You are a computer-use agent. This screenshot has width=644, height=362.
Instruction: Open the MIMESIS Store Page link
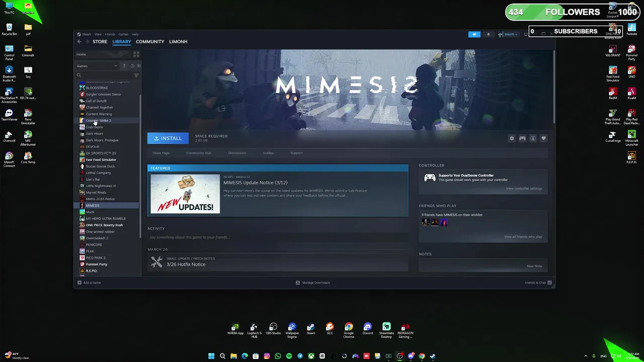click(x=161, y=153)
